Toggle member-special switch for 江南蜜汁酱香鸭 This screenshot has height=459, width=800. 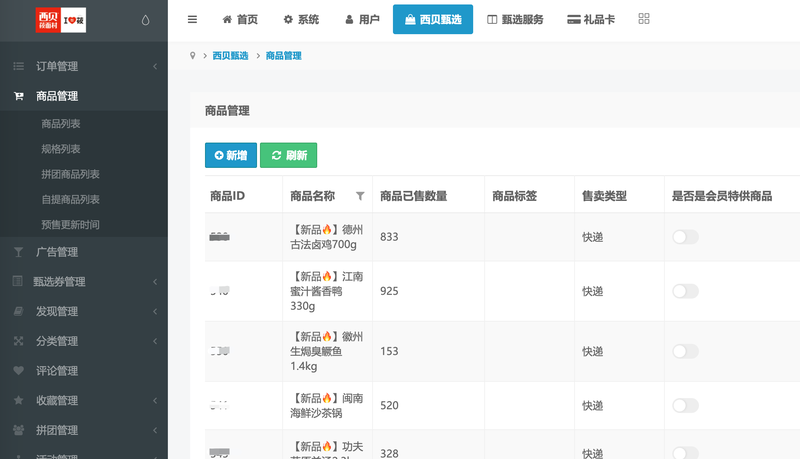[x=685, y=291]
